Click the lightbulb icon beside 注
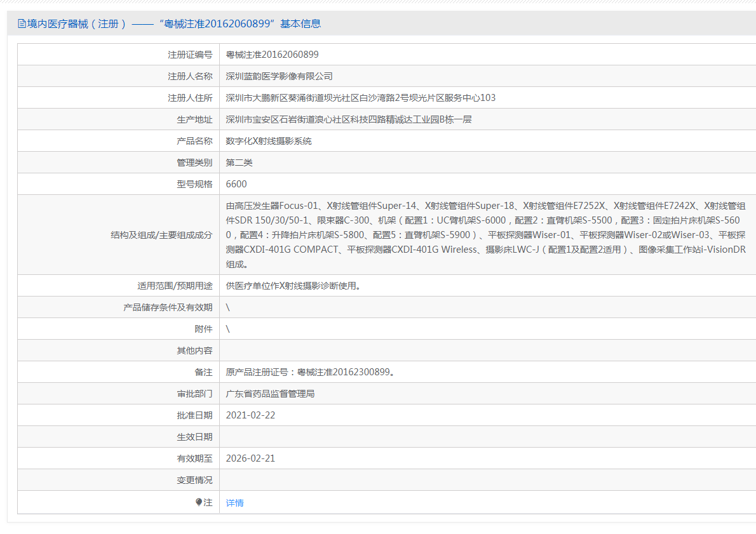The width and height of the screenshot is (756, 534). click(199, 502)
